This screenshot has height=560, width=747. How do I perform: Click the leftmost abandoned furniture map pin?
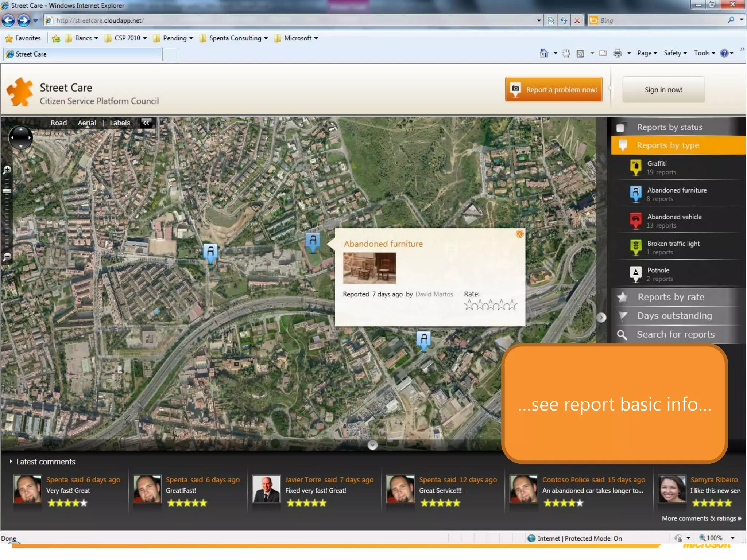click(x=210, y=253)
